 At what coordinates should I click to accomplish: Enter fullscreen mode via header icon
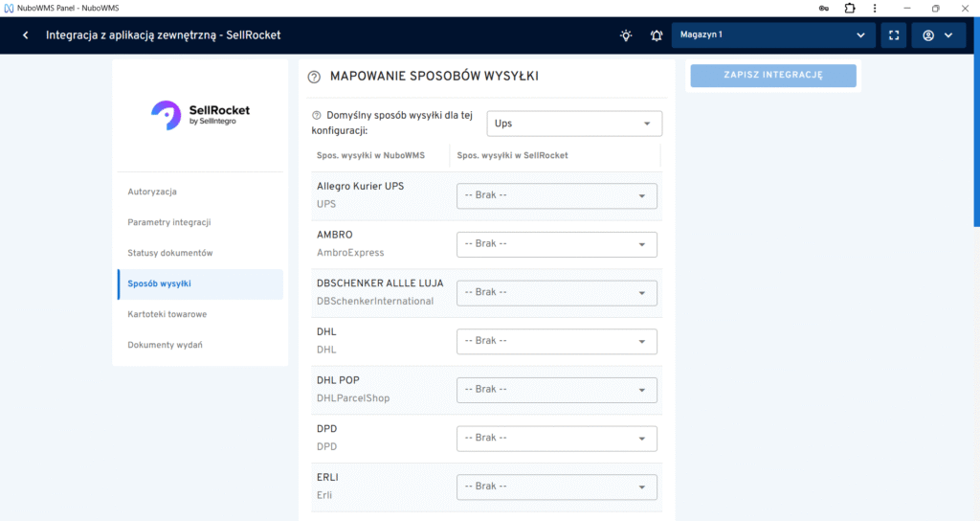tap(893, 35)
